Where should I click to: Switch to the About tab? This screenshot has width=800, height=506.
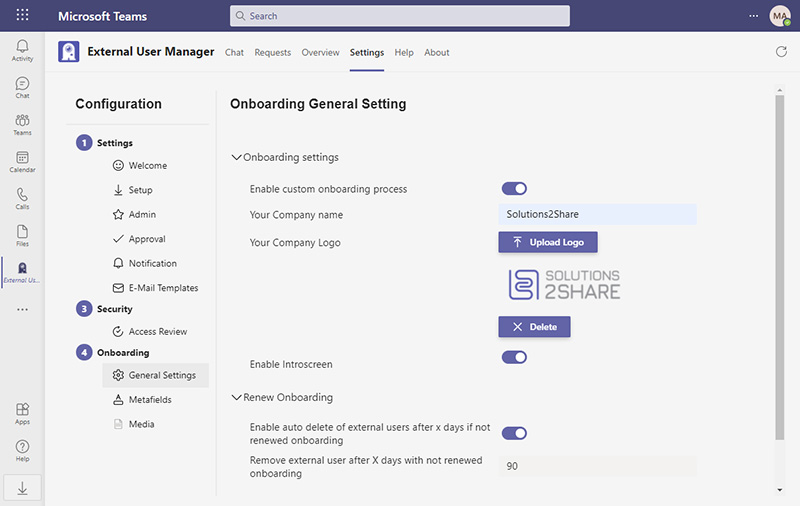tap(437, 53)
